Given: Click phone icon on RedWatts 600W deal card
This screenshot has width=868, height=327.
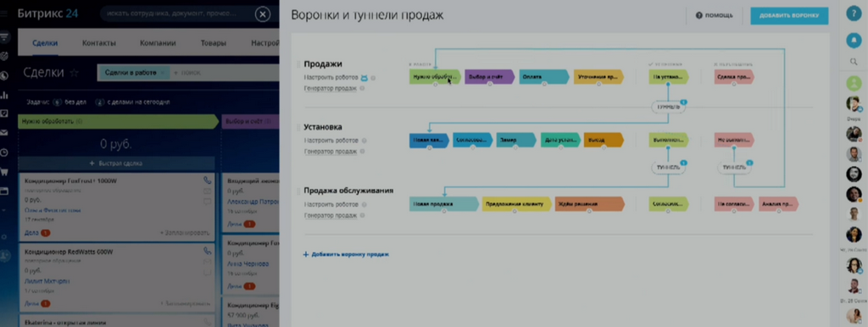Looking at the screenshot, I should [x=208, y=252].
